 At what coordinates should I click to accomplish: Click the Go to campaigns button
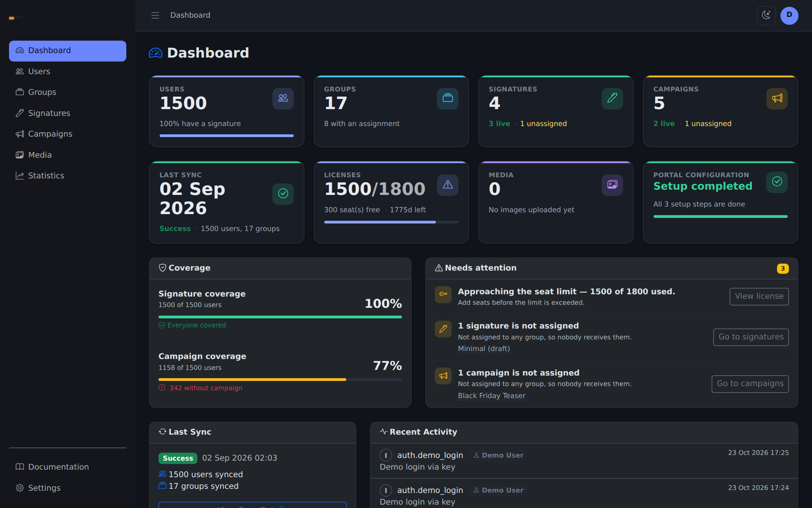pos(750,384)
